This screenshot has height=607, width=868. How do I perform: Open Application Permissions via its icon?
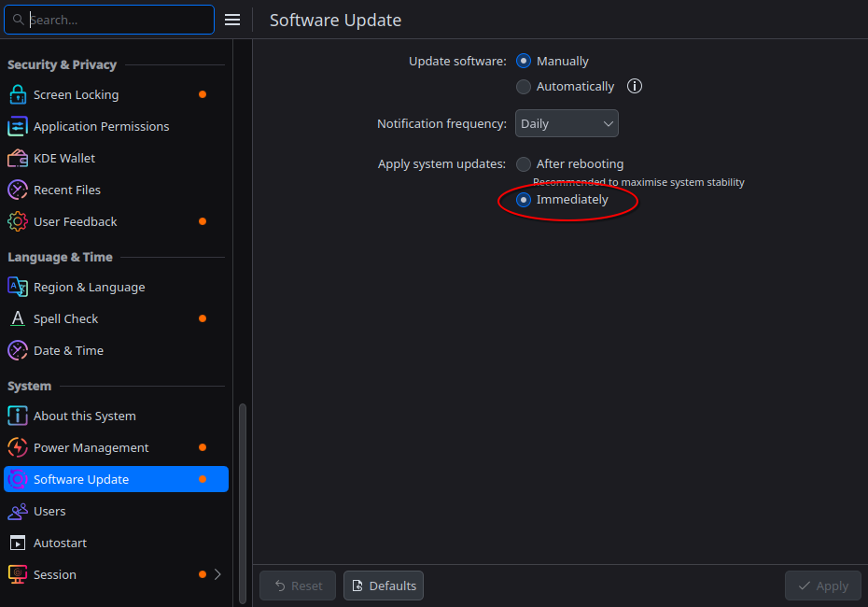coord(19,126)
